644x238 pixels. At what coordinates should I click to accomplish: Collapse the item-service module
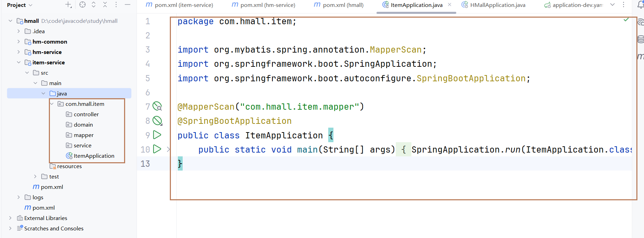pos(19,62)
